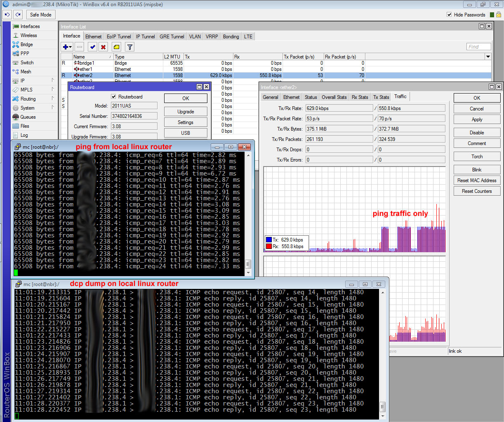Viewport: 504px width, 422px height.
Task: Open the EoIP Tunnel tab
Action: 119,37
